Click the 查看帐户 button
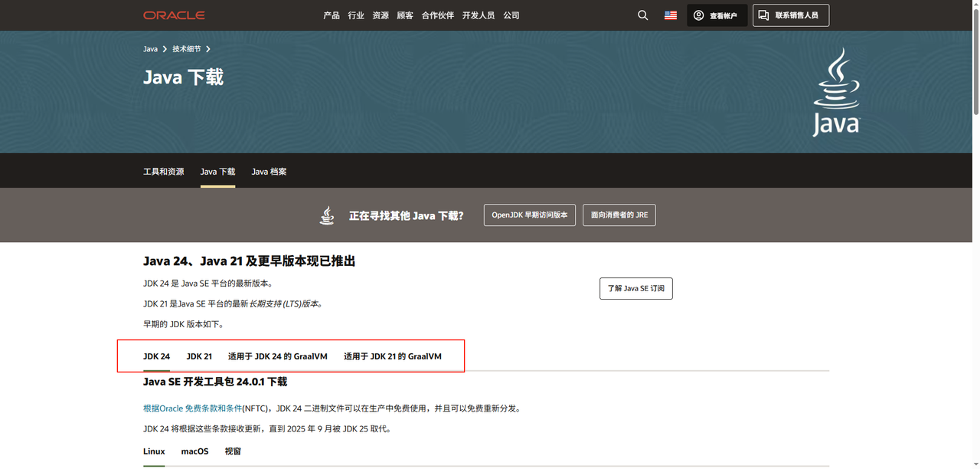Viewport: 980px width, 469px height. tap(717, 15)
